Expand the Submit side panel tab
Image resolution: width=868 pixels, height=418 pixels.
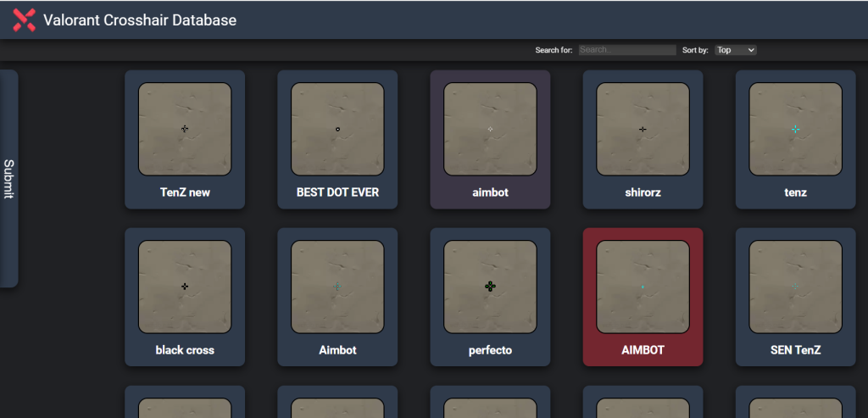[8, 178]
